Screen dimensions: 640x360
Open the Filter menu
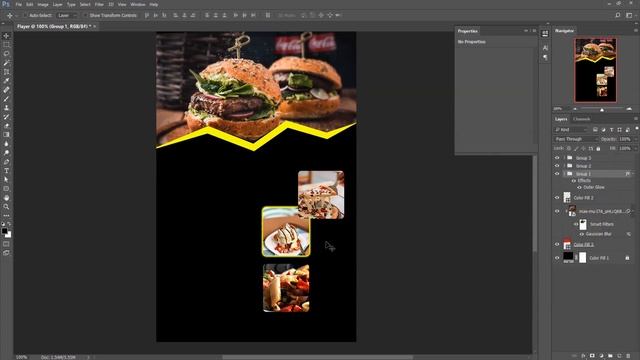99,4
